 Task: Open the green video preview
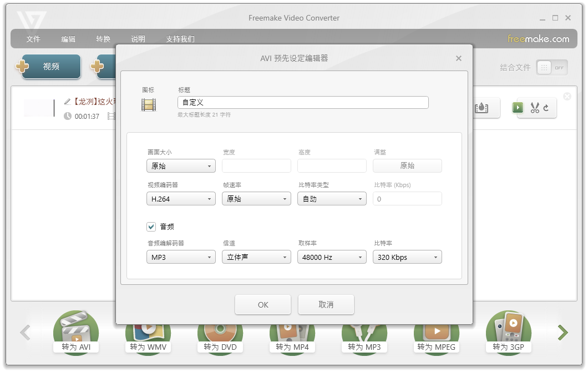point(518,108)
